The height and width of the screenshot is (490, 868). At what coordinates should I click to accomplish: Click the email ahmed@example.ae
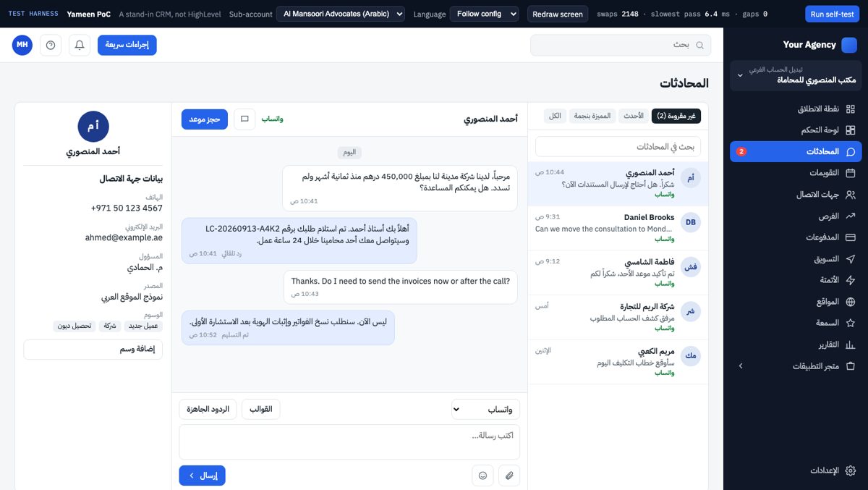[x=124, y=237]
